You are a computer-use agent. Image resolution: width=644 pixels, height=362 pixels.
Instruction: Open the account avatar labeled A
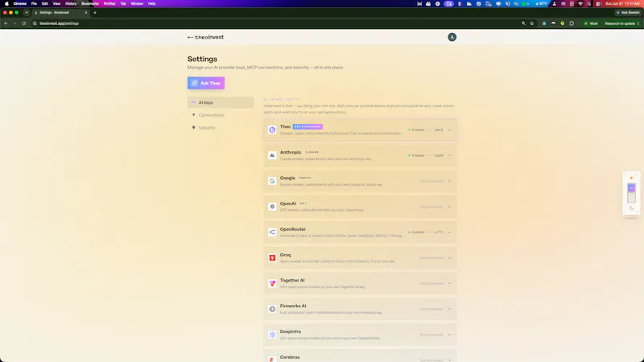coord(452,37)
